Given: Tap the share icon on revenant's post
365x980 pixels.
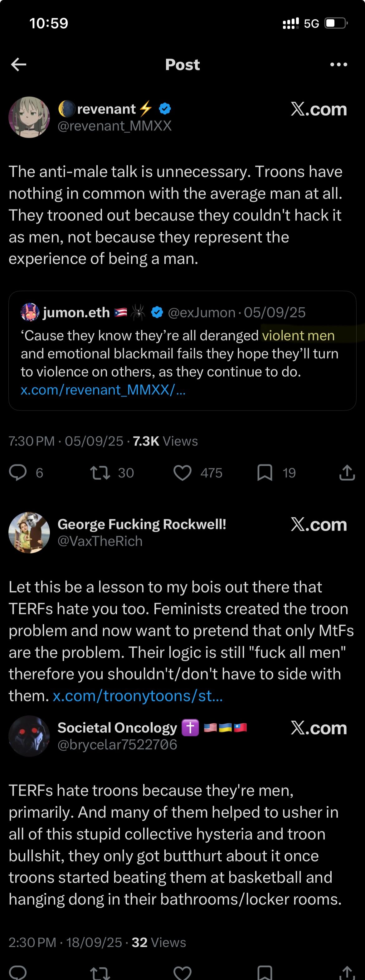Looking at the screenshot, I should (347, 473).
